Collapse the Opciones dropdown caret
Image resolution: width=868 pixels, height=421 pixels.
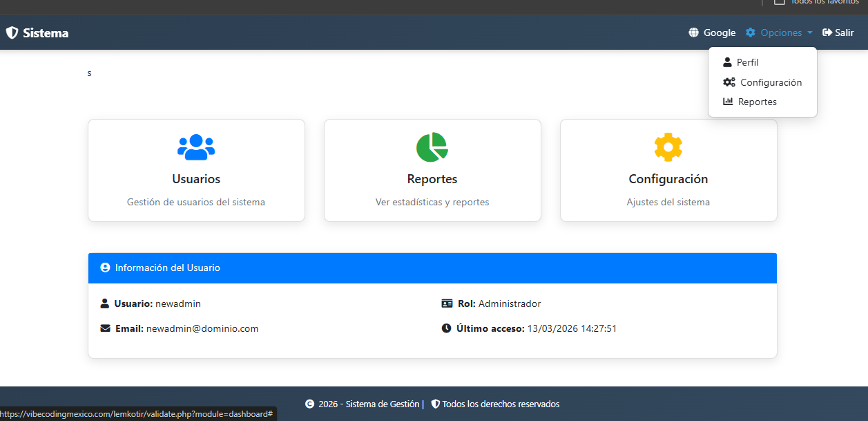point(810,33)
